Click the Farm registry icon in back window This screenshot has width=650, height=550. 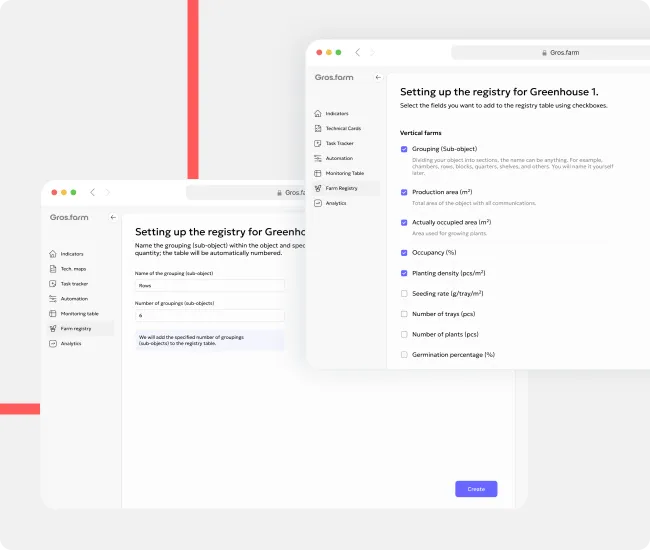[52, 328]
